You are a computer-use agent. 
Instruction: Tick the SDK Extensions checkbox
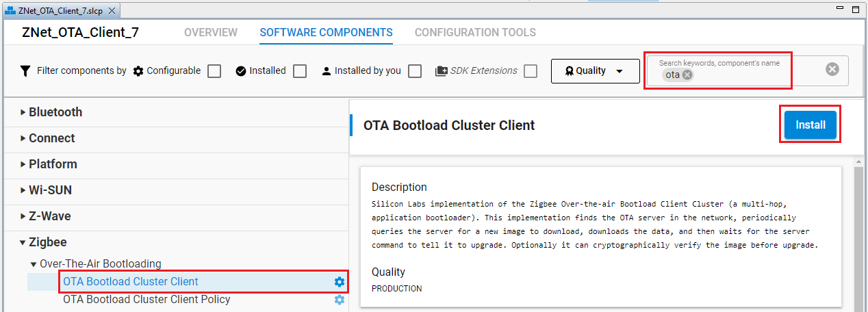[x=531, y=71]
